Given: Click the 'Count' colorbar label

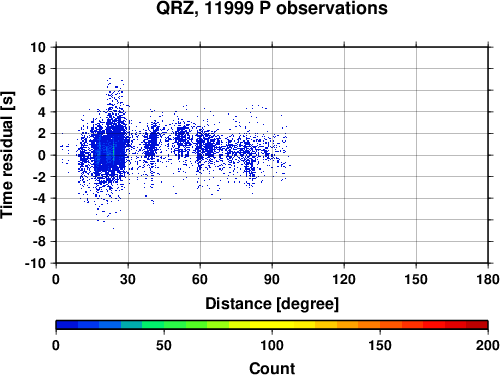Looking at the screenshot, I should pyautogui.click(x=272, y=368).
